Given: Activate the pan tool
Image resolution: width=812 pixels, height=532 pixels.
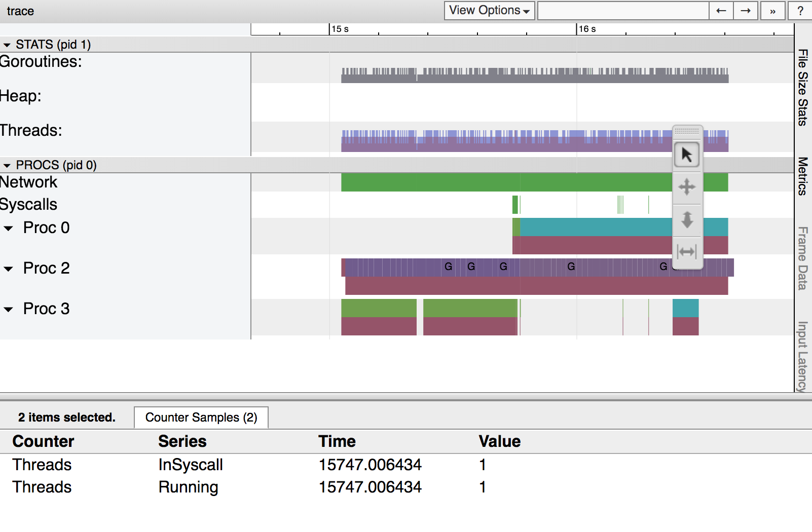Looking at the screenshot, I should 687,187.
